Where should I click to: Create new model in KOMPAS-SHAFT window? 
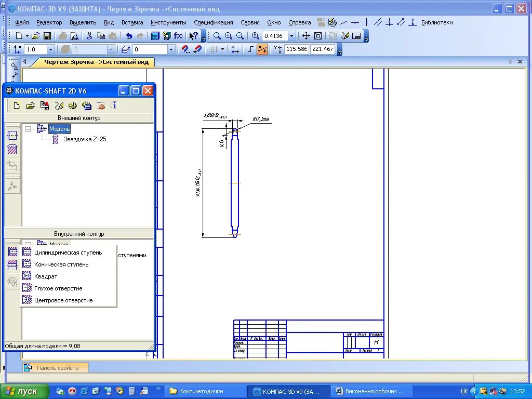click(x=17, y=106)
